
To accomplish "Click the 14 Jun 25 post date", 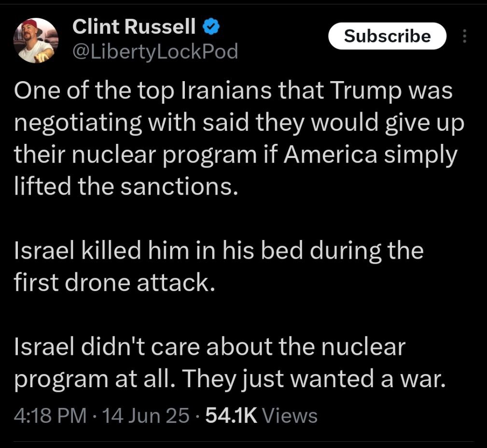I will pyautogui.click(x=145, y=416).
